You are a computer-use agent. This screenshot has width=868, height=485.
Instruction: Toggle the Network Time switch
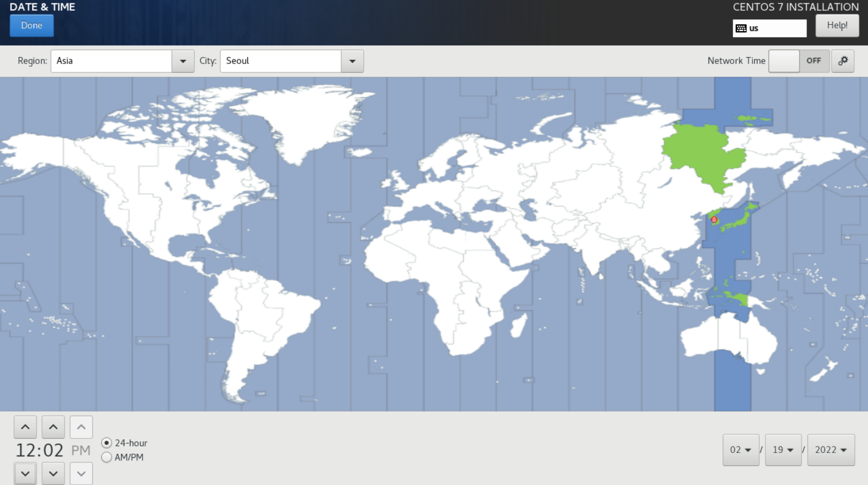(x=799, y=61)
